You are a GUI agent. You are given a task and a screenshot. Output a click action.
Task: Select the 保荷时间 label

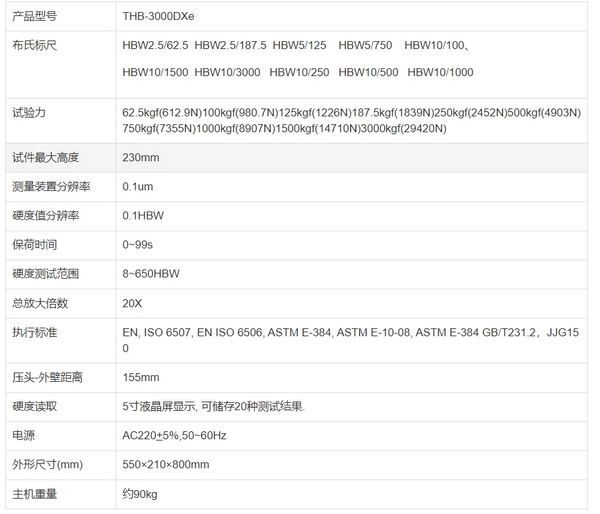click(34, 245)
